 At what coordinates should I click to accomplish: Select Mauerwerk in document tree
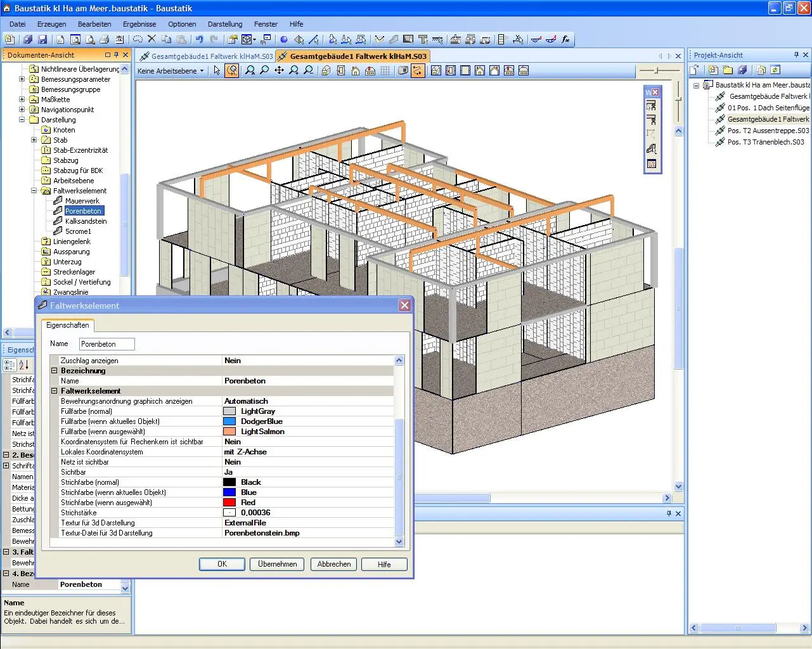82,201
